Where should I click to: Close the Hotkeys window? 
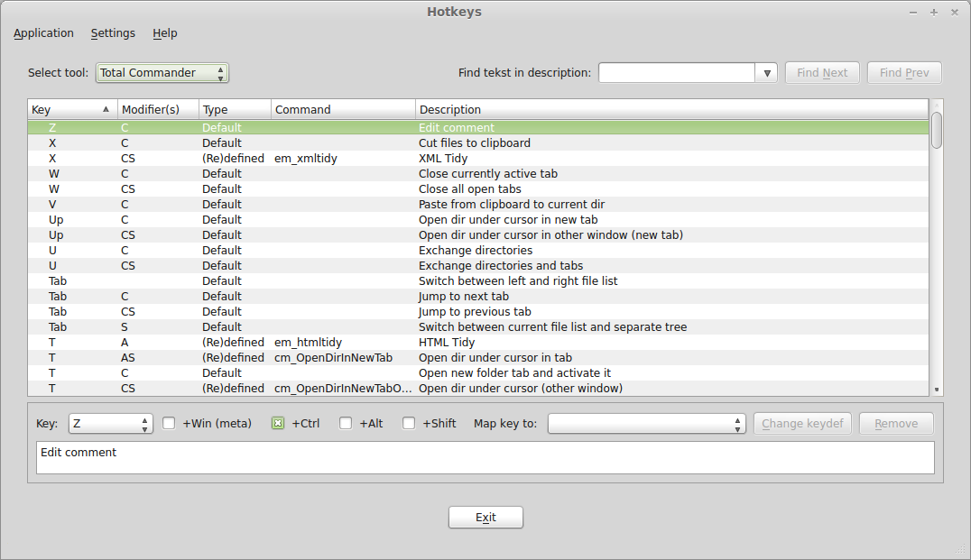pyautogui.click(x=954, y=13)
